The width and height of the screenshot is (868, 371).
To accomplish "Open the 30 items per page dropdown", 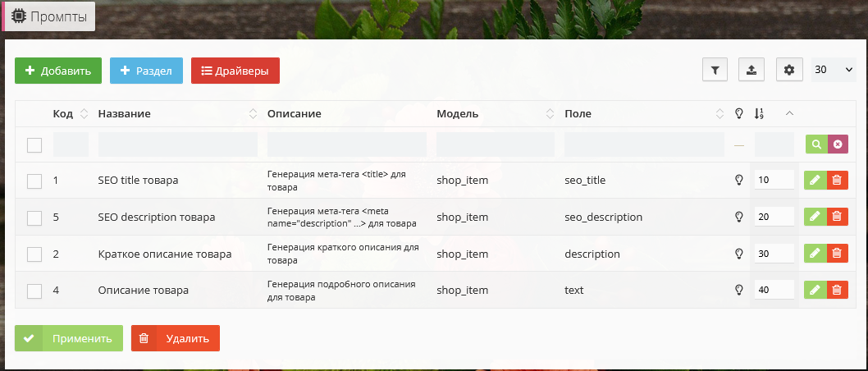I will [x=833, y=70].
